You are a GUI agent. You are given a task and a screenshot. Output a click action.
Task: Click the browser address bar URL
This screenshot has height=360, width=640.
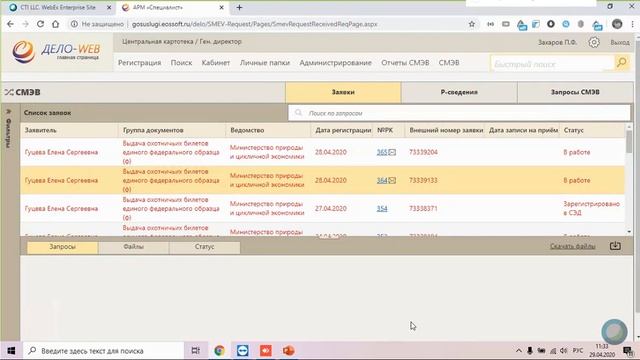[x=254, y=24]
